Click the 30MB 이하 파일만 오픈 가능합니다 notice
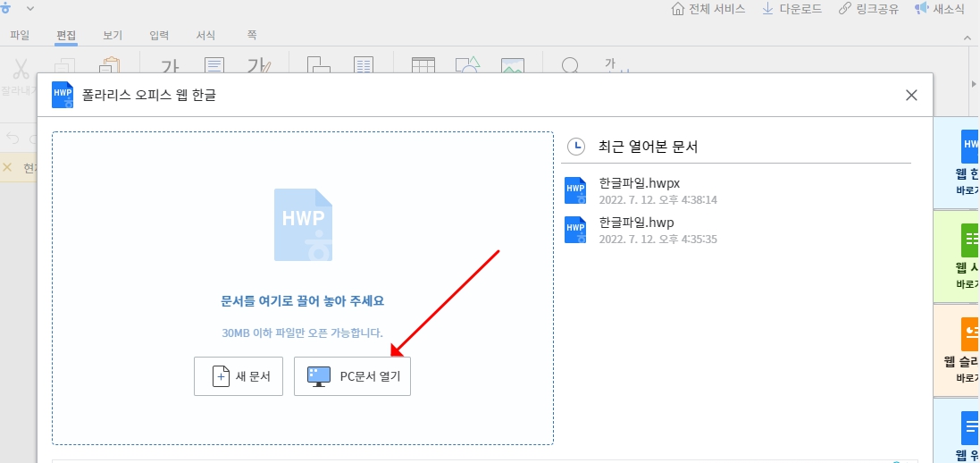The image size is (980, 463). 303,333
